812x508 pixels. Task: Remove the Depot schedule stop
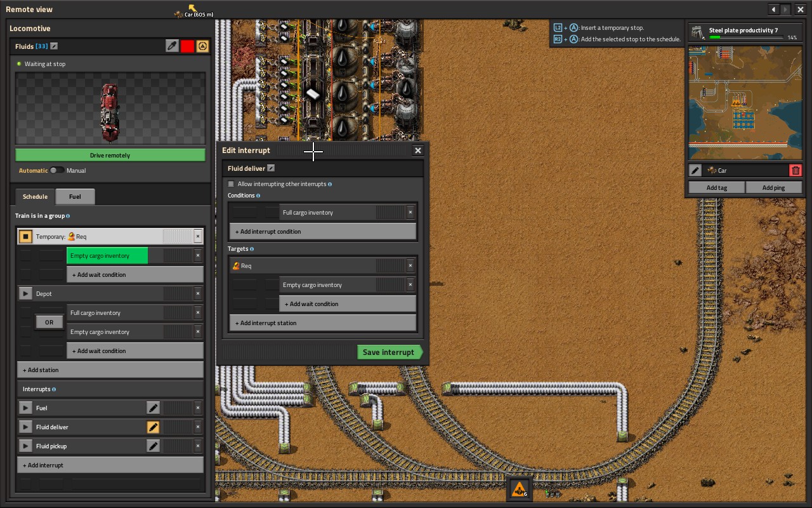198,293
